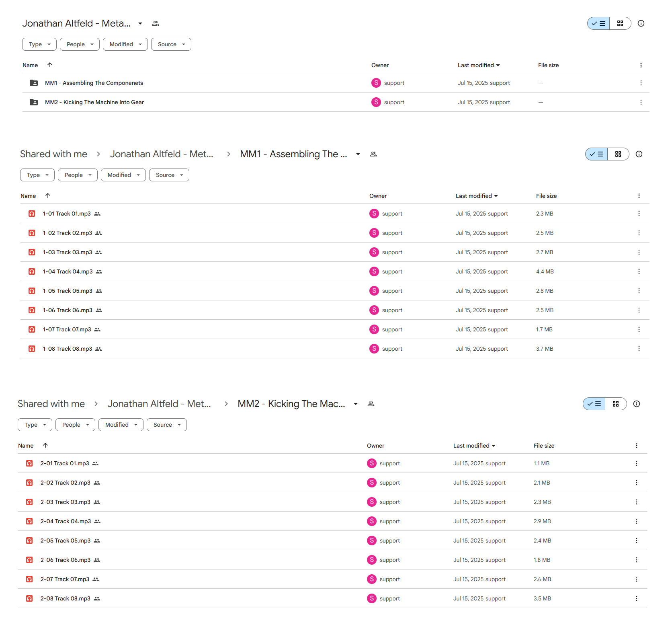Click the info icon in the MM1 panel

click(639, 154)
